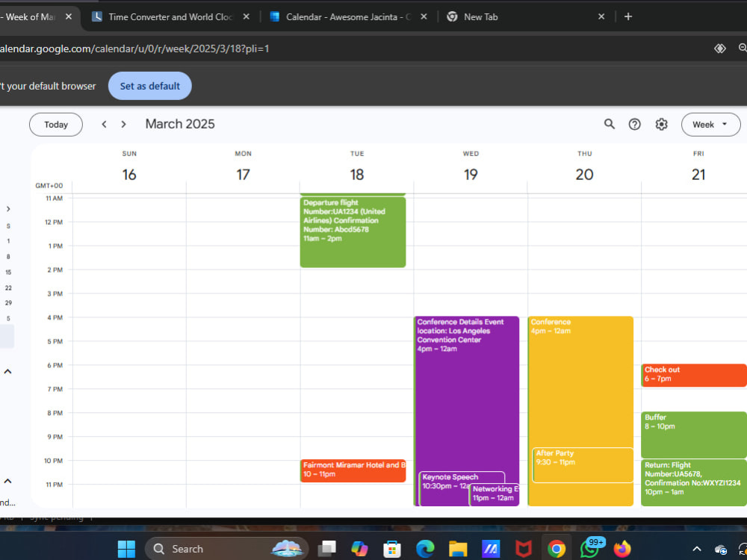Select date 29 in mini calendar
747x560 pixels.
[8, 303]
